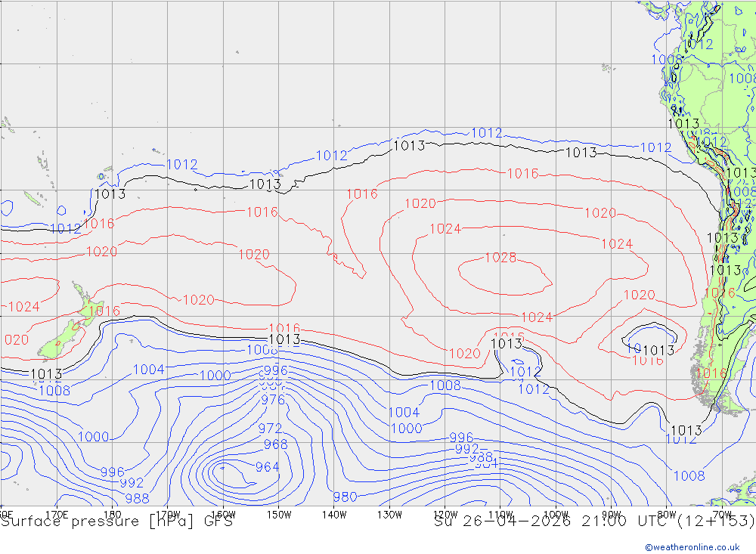Click the 980 isobar label
The height and width of the screenshot is (554, 756).
coord(345,497)
